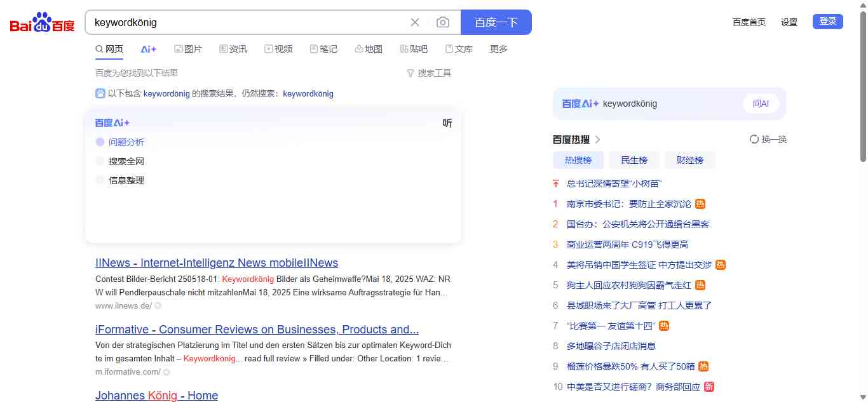Switch to the 网页 tab
Screen dimensions: 868x402
click(x=109, y=49)
